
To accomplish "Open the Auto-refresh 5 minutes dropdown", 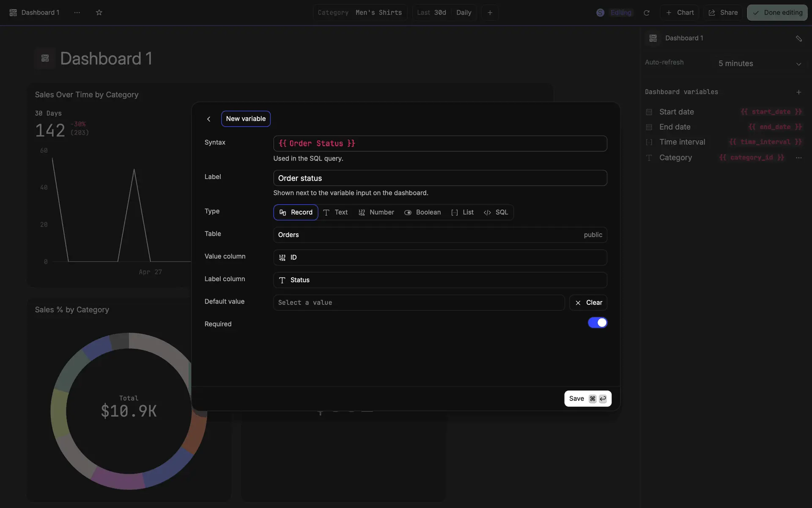I will click(759, 63).
